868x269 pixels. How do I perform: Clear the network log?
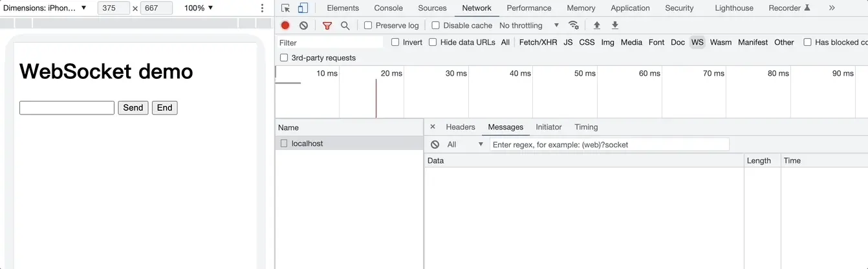tap(303, 25)
